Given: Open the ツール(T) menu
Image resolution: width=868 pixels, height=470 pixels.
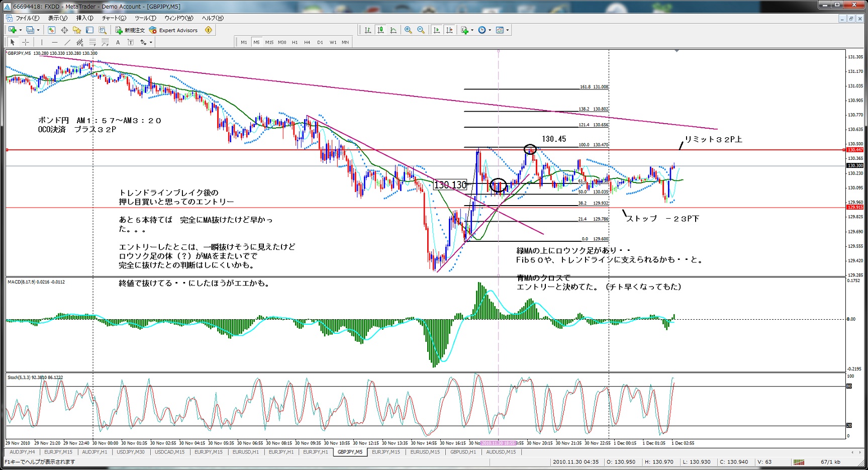Looking at the screenshot, I should pyautogui.click(x=145, y=18).
